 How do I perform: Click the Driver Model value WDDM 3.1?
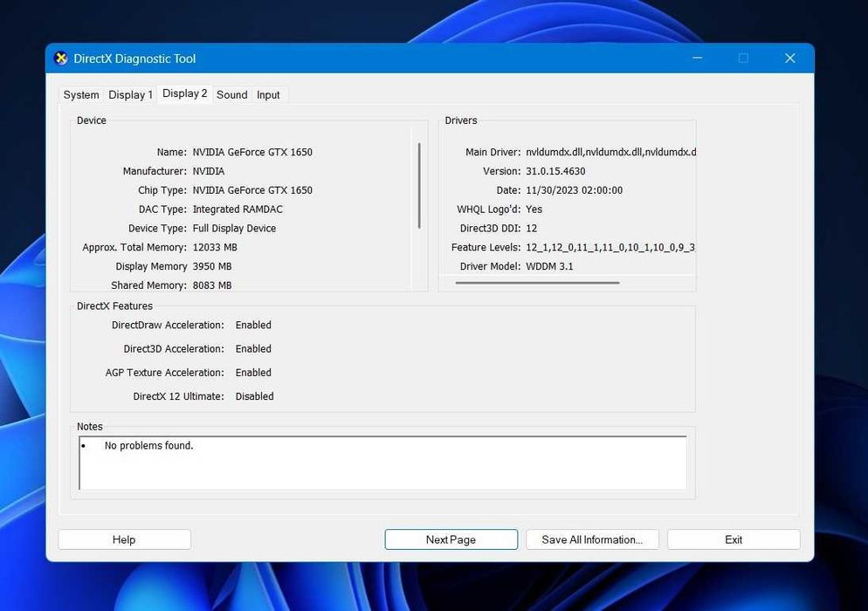[x=549, y=266]
